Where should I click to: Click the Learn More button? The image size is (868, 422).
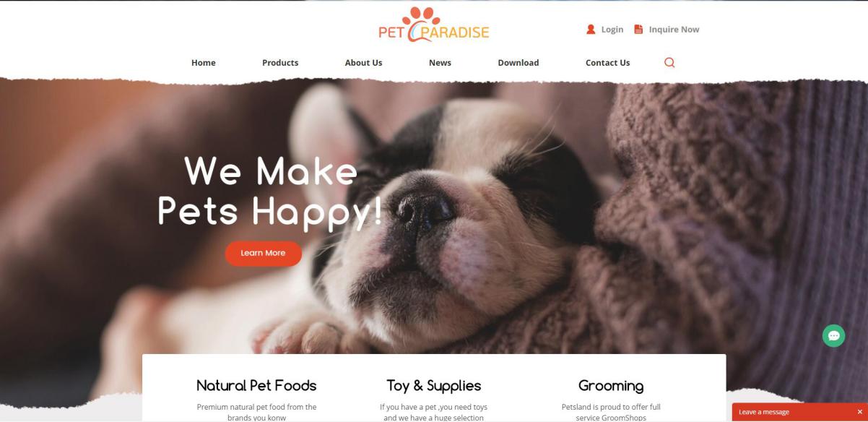coord(264,253)
